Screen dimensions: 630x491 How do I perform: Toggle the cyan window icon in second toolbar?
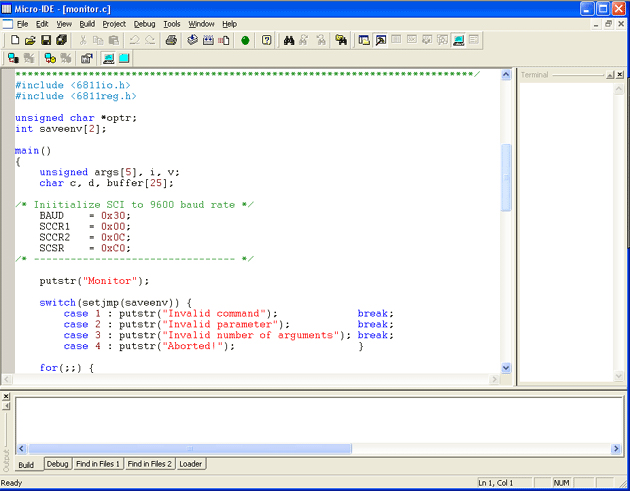pos(124,59)
